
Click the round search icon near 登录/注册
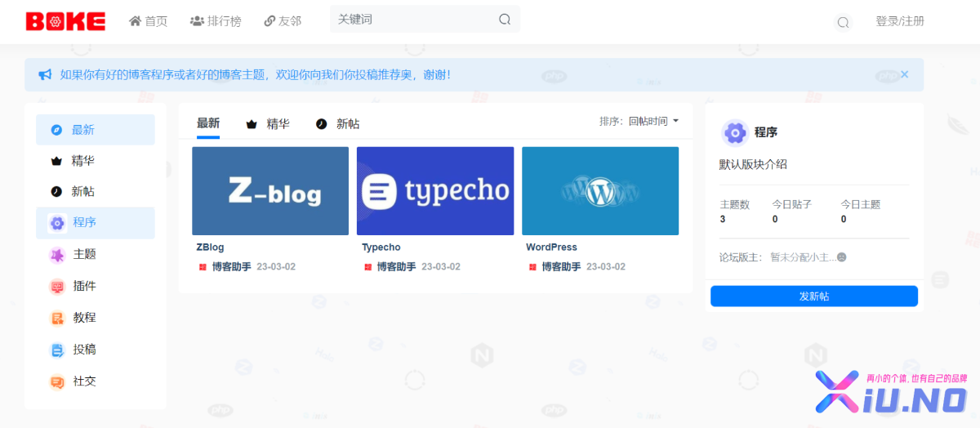844,22
